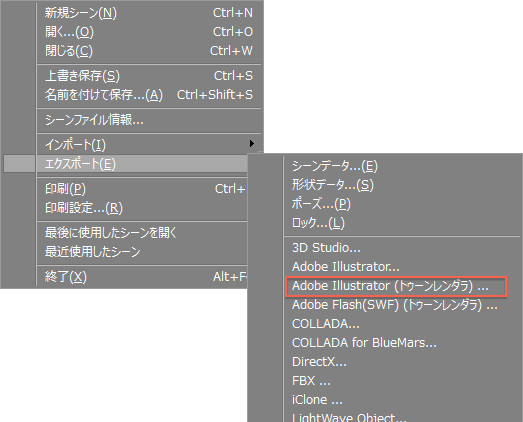Expand the エクスポート(E) submenu

142,164
